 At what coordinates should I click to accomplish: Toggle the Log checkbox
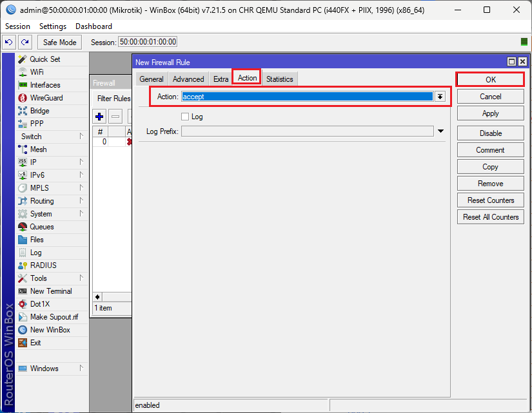[x=185, y=117]
